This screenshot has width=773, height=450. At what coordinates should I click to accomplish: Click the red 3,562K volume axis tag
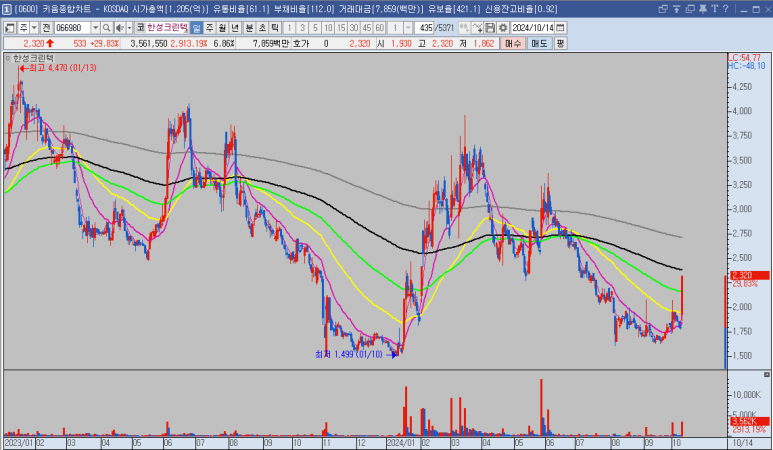pos(749,421)
